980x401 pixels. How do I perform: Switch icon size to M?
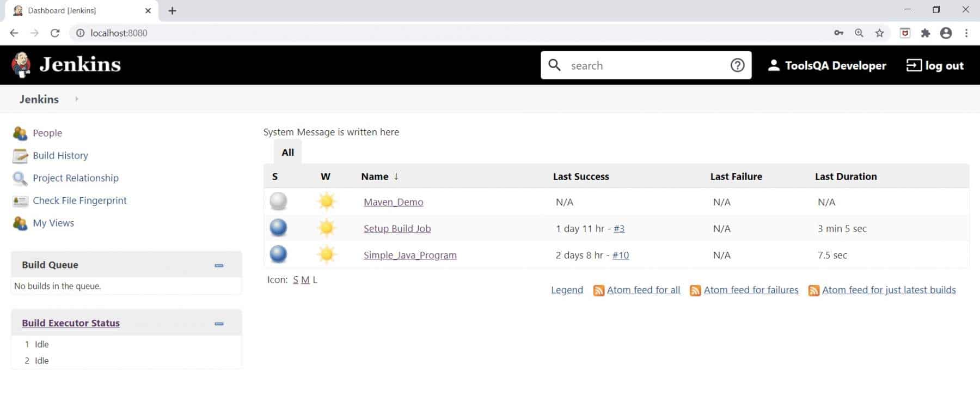[305, 280]
